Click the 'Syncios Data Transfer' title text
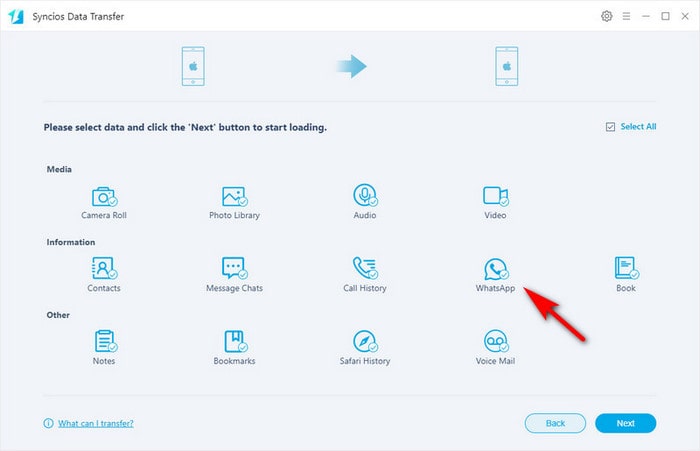 click(78, 17)
